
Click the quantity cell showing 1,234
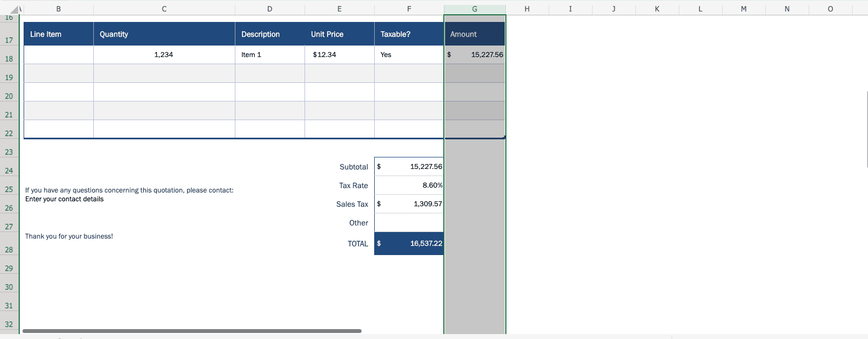164,55
